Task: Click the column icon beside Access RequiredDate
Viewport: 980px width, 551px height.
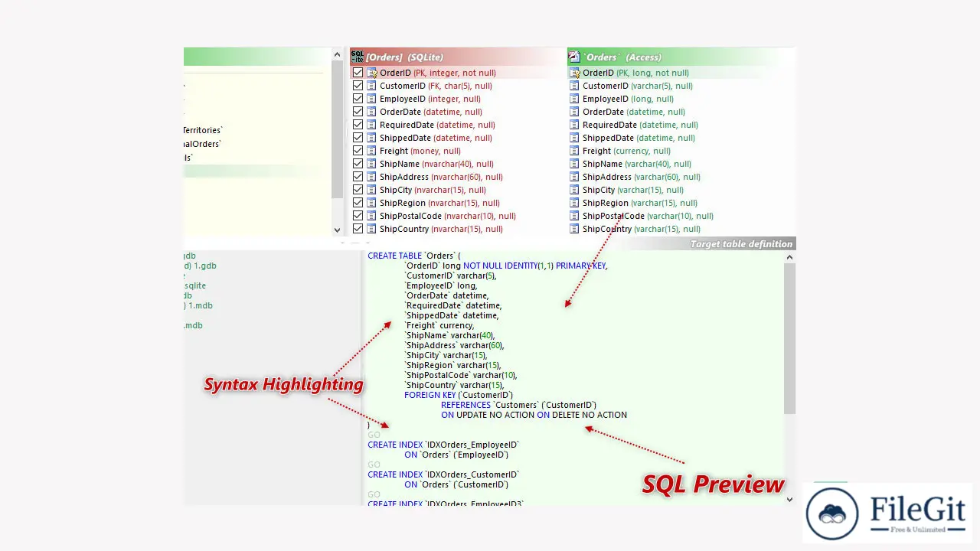Action: click(x=575, y=125)
